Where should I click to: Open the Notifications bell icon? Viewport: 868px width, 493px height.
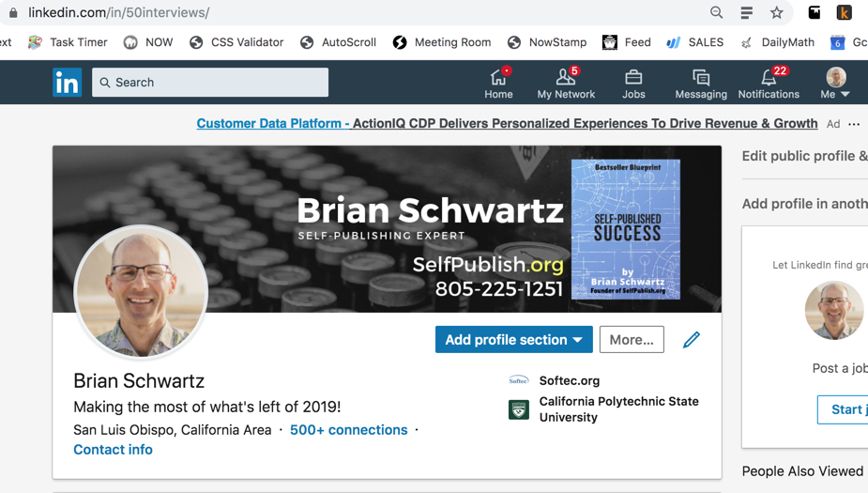click(769, 83)
